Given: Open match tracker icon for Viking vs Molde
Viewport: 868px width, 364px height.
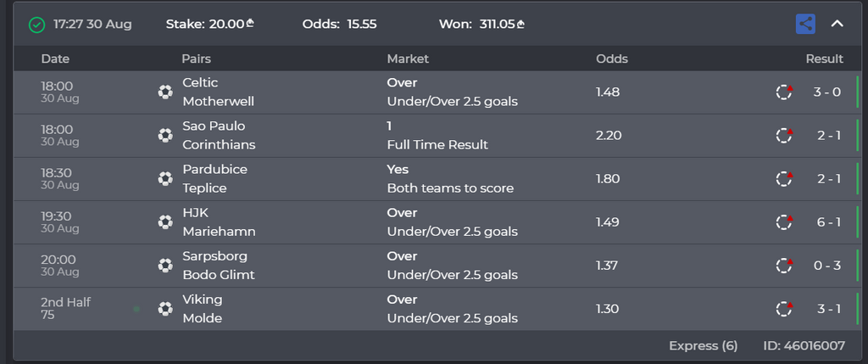Looking at the screenshot, I should click(x=784, y=309).
